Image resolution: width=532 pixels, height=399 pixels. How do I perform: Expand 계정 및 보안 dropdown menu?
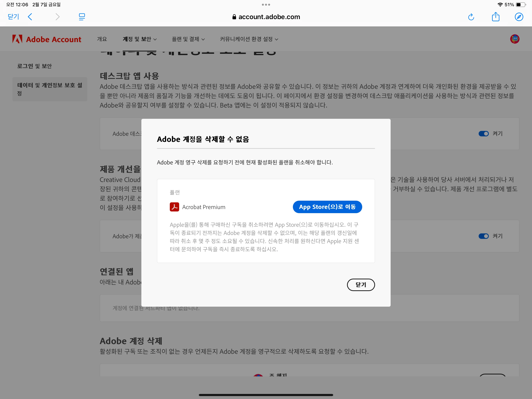tap(139, 39)
